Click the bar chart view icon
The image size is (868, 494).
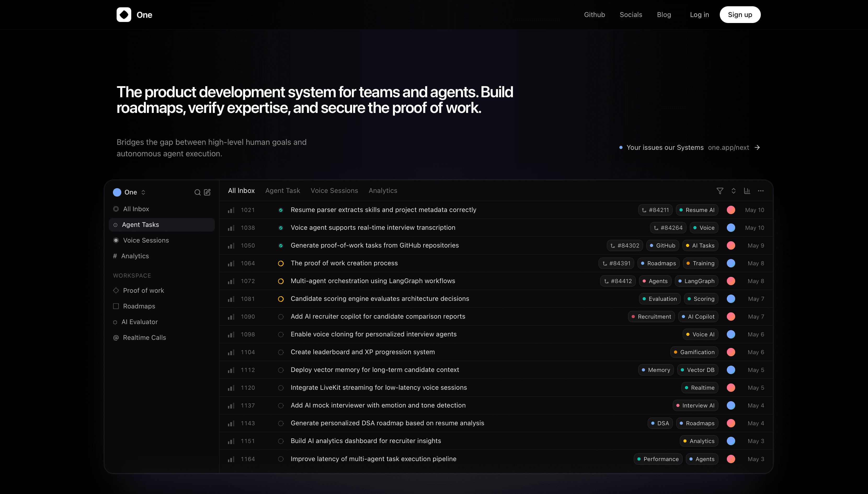click(x=747, y=191)
